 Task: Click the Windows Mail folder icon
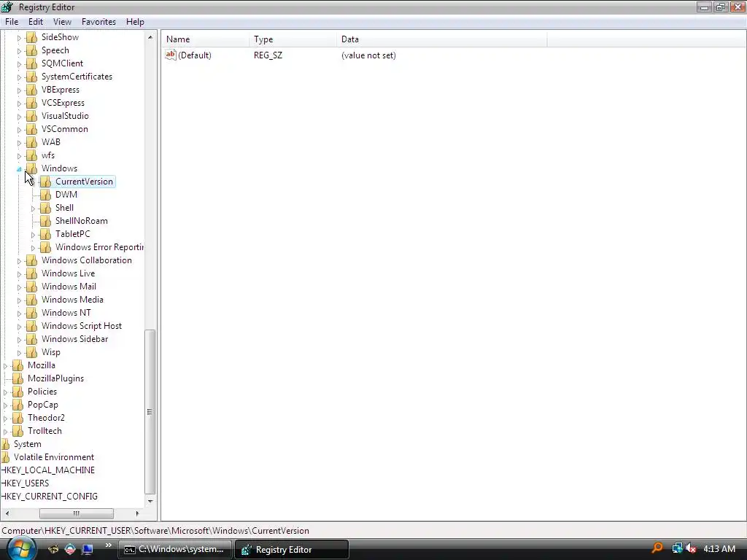[x=31, y=286]
